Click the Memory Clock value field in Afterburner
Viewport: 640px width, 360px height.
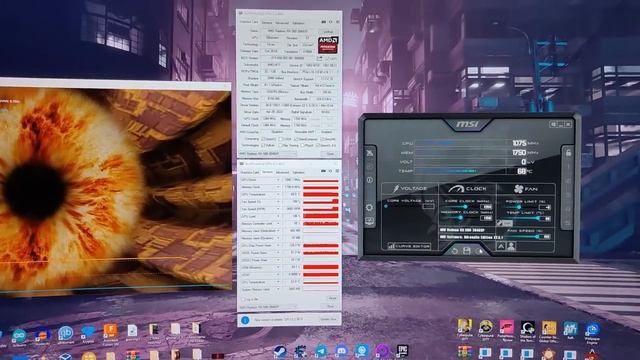click(486, 218)
